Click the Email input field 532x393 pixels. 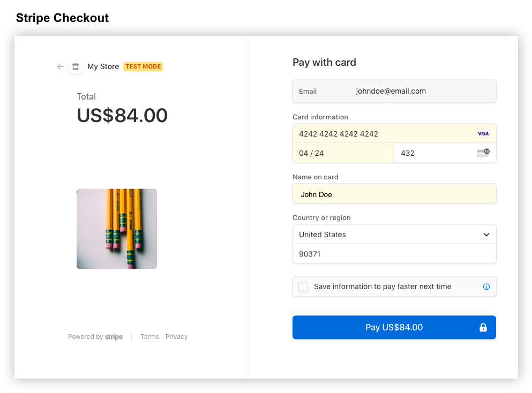coord(394,91)
